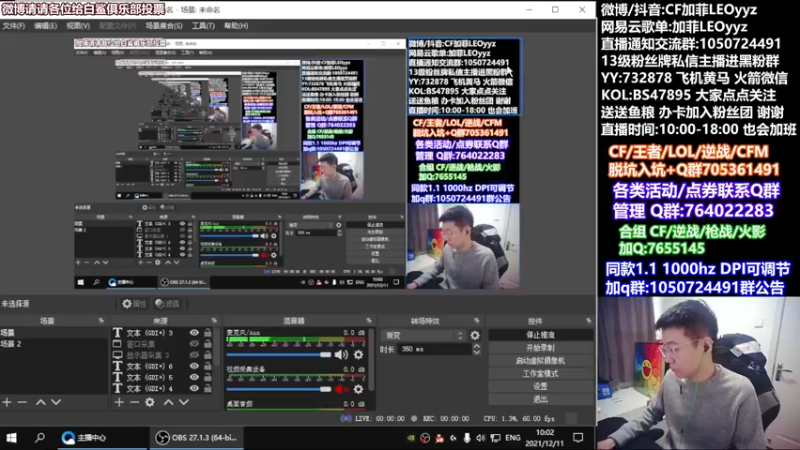The width and height of the screenshot is (800, 450).
Task: Click the 滤镜 filters button
Action: (167, 304)
